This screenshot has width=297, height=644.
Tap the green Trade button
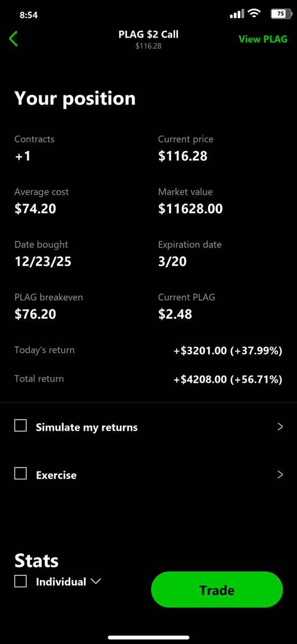click(x=217, y=590)
